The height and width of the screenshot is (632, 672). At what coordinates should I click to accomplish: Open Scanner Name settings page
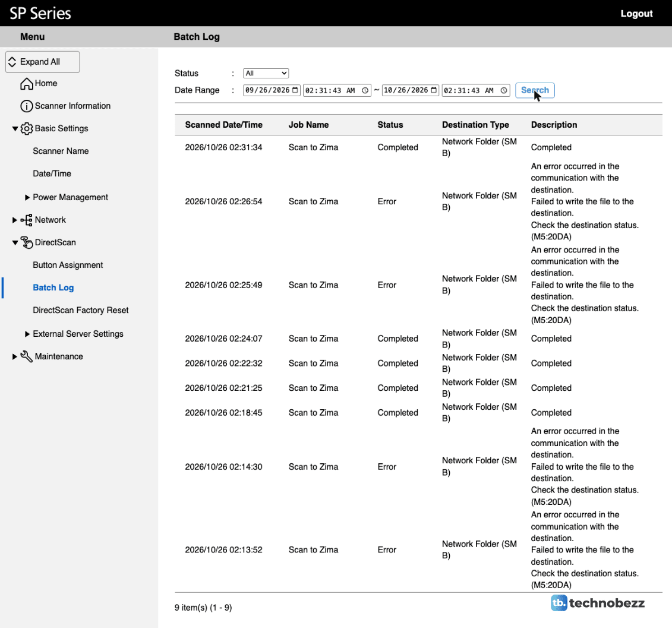[x=61, y=151]
